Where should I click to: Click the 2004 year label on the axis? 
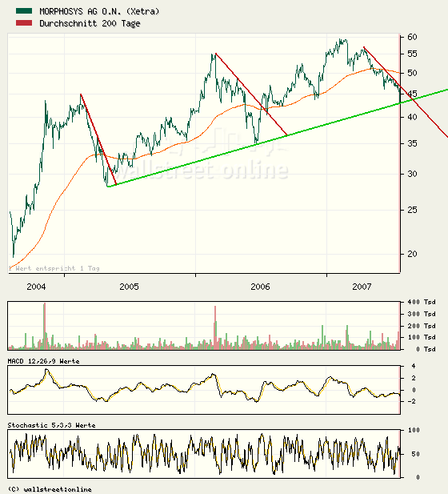(36, 287)
